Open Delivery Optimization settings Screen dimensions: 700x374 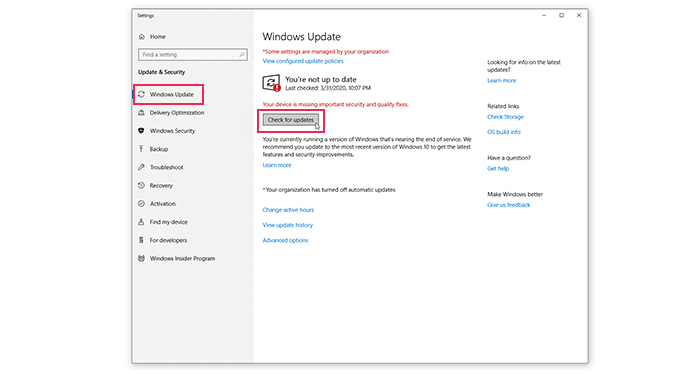click(177, 112)
